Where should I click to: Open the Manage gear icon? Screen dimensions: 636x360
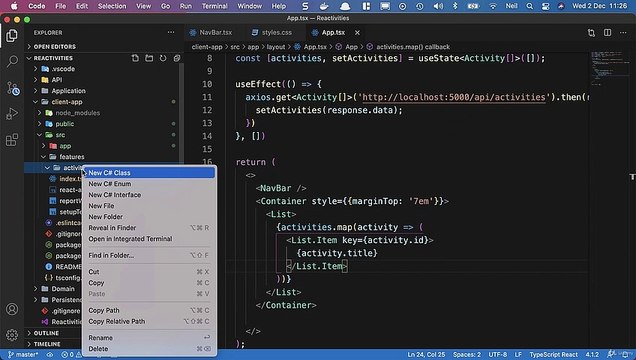click(x=12, y=335)
